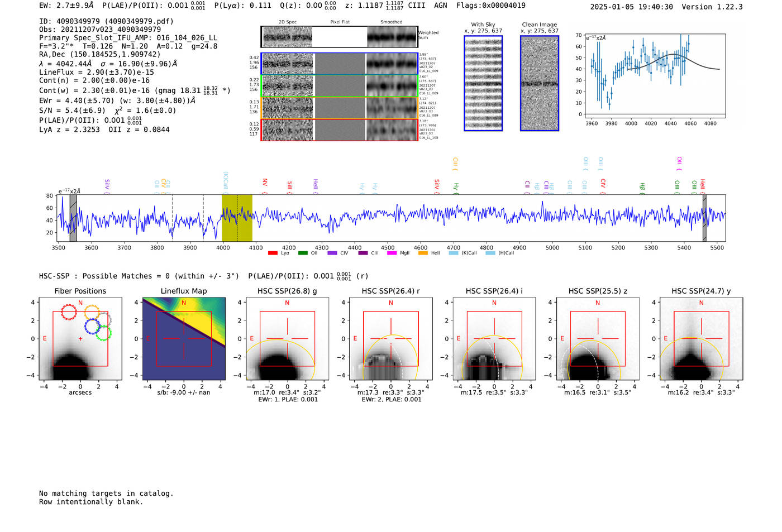This screenshot has height=532, width=782.
Task: Select the red fiber circle in Fiber Positions
Action: 69,312
